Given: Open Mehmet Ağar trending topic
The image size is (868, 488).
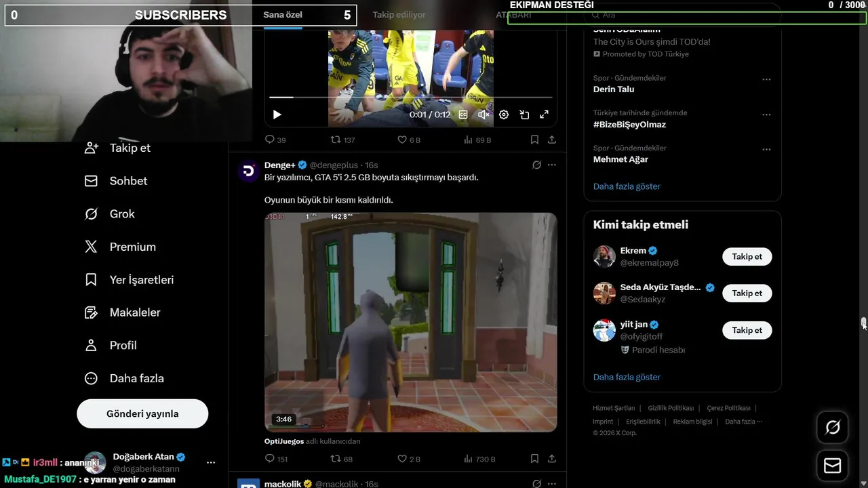Looking at the screenshot, I should [x=620, y=159].
